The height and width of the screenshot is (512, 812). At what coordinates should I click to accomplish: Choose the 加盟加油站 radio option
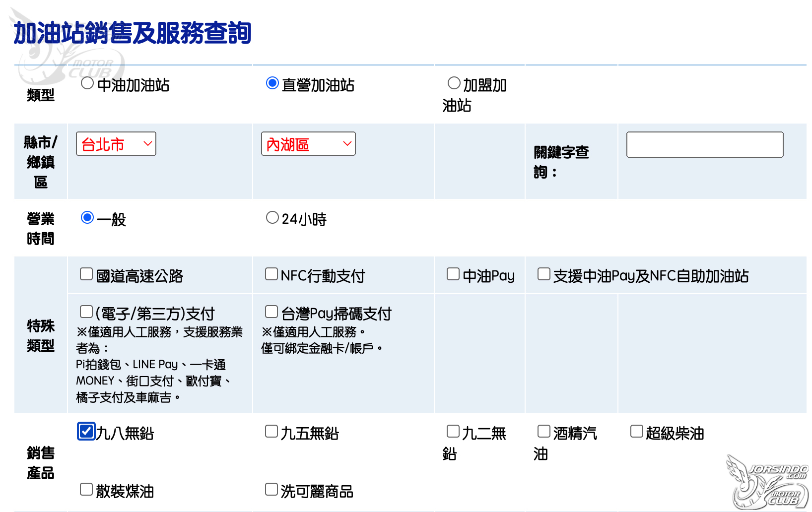click(x=454, y=83)
